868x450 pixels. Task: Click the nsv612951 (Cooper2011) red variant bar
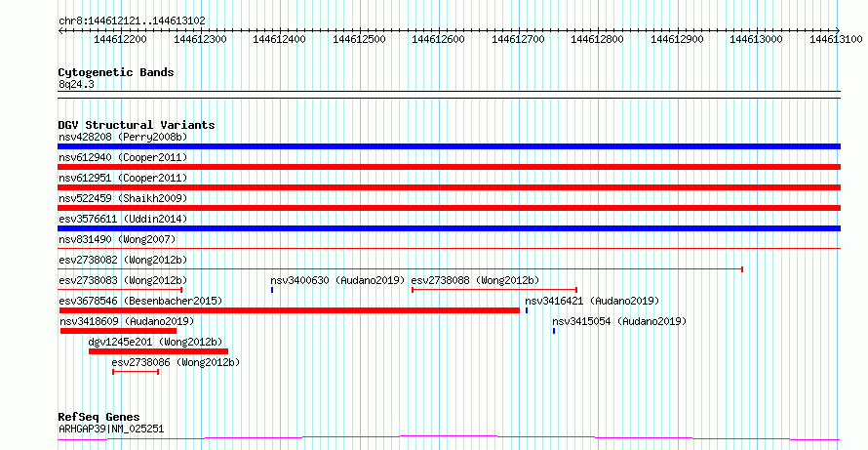[449, 187]
